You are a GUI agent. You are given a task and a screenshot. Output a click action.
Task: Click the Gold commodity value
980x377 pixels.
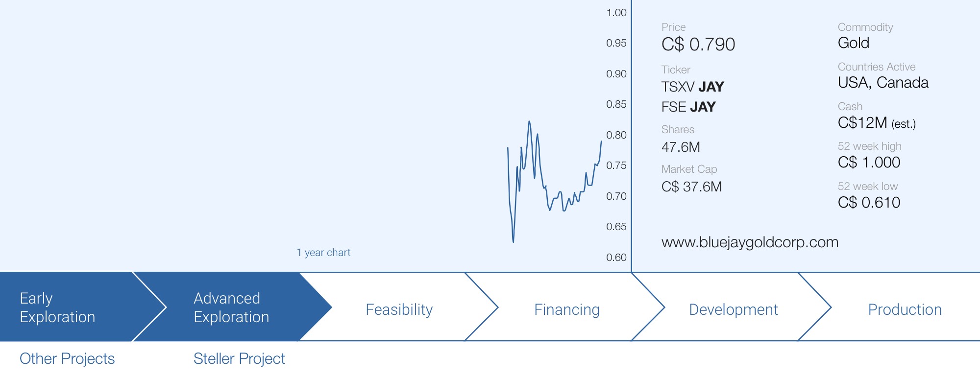click(854, 43)
